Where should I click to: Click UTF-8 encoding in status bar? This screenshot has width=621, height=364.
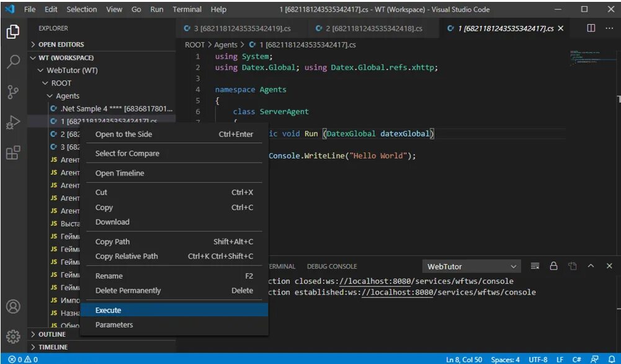538,360
